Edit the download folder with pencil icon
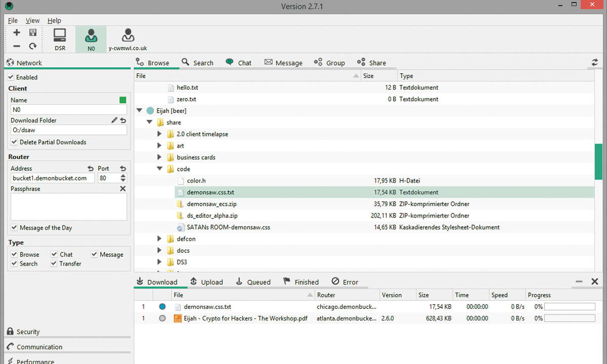The image size is (607, 364). pyautogui.click(x=114, y=120)
